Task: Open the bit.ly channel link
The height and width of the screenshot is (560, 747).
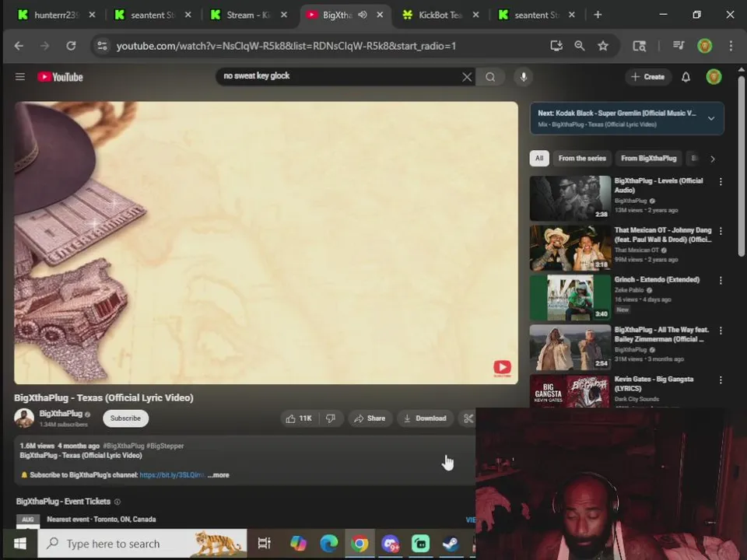Action: click(172, 474)
